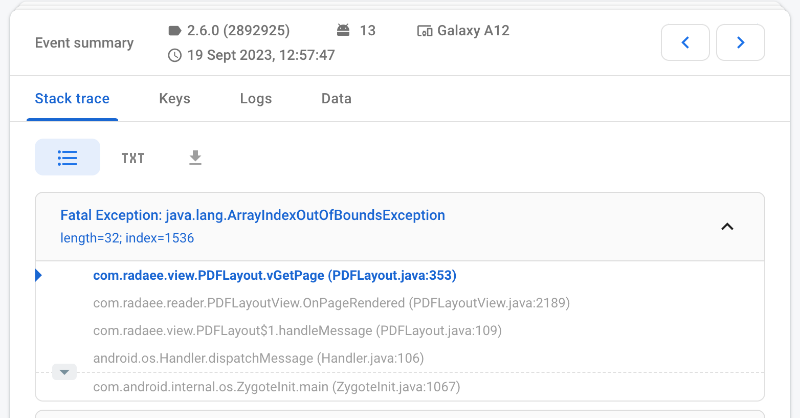Switch to TXT stack trace view

tap(133, 158)
